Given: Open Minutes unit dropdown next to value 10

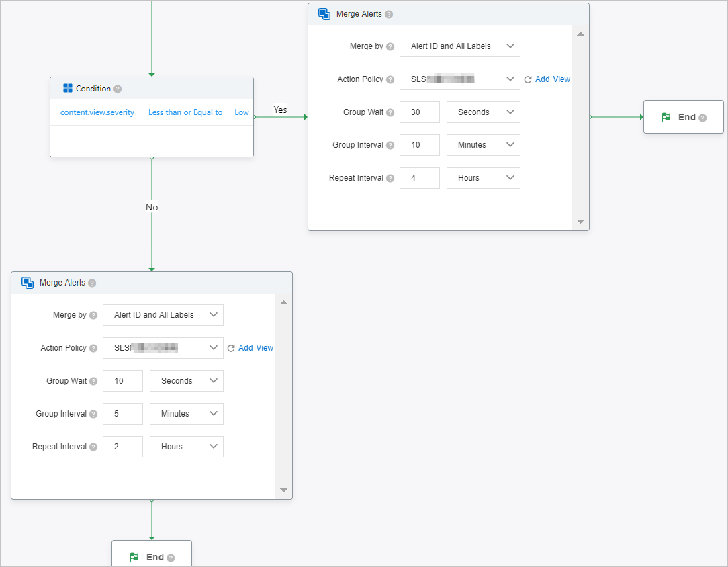Looking at the screenshot, I should pyautogui.click(x=484, y=145).
